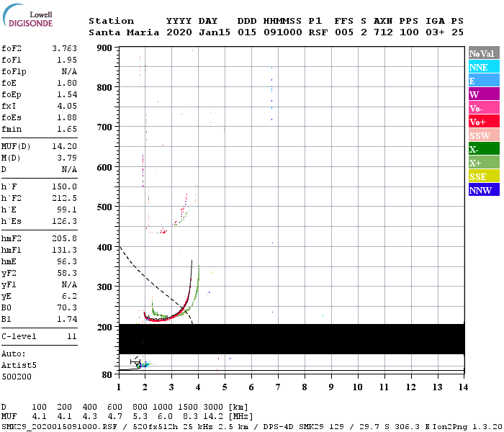Click the 500200 code under Artist5
Image resolution: width=504 pixels, height=432 pixels.
tap(17, 377)
